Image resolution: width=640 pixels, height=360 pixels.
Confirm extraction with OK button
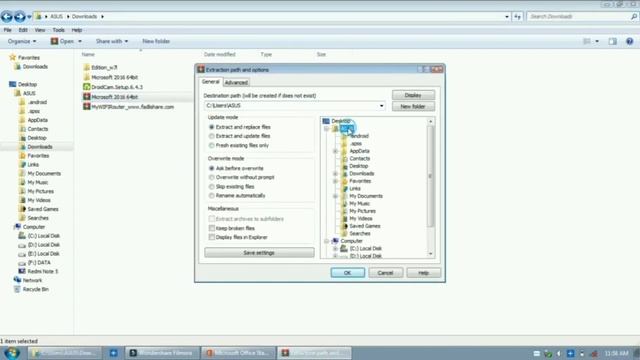(347, 273)
